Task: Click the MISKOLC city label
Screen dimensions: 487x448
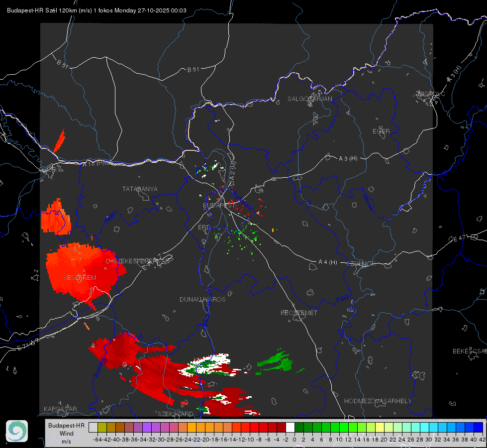Action: (x=431, y=94)
